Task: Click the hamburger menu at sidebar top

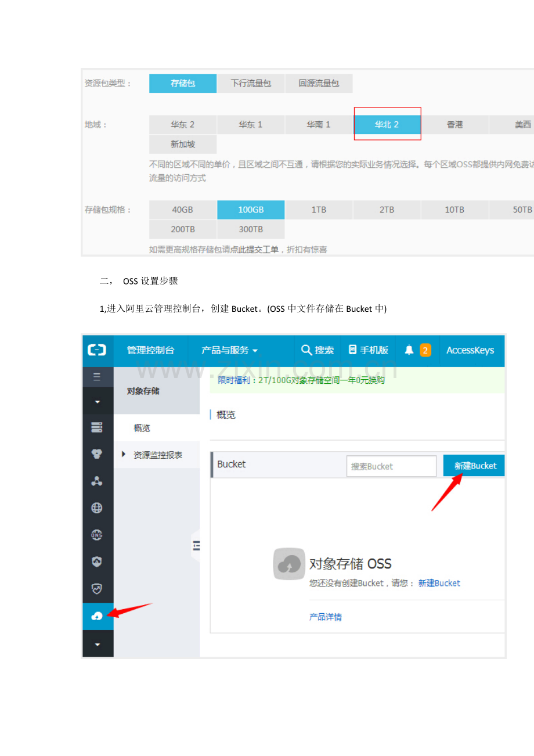Action: 98,377
